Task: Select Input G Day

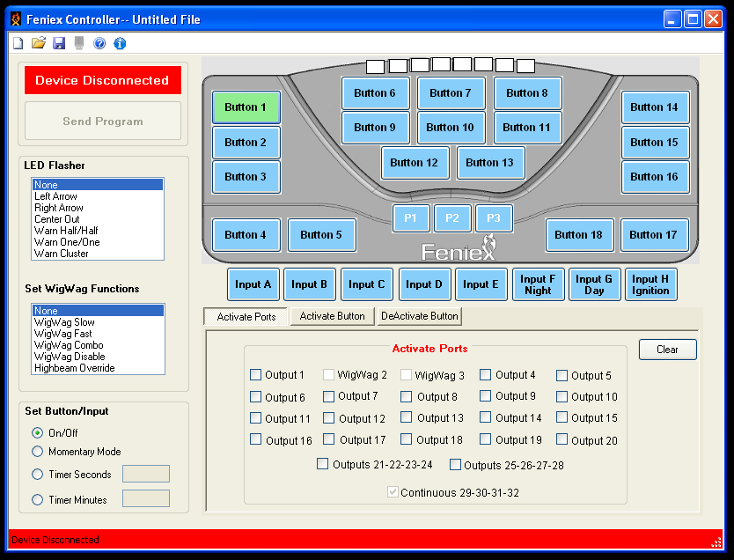Action: point(594,284)
